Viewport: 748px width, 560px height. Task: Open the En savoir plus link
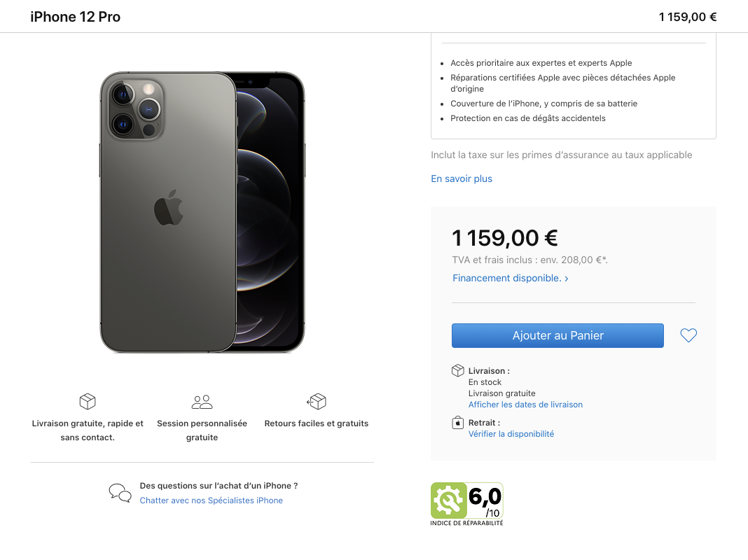462,178
